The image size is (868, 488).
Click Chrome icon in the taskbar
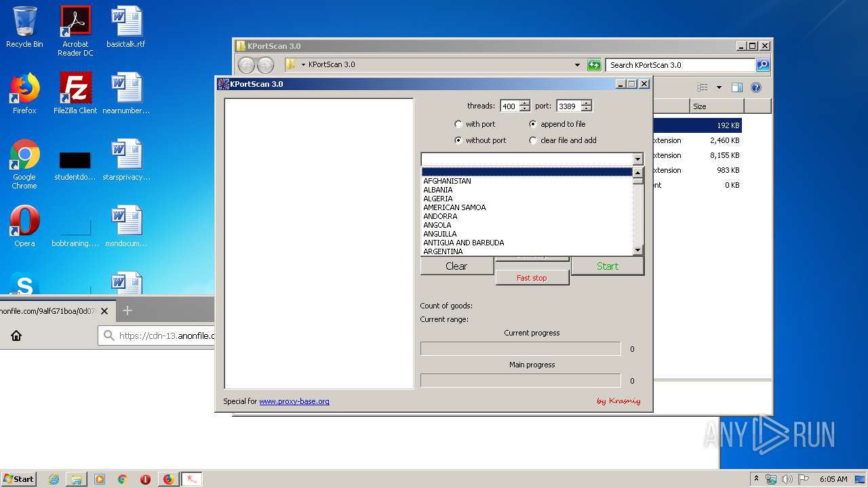click(123, 479)
